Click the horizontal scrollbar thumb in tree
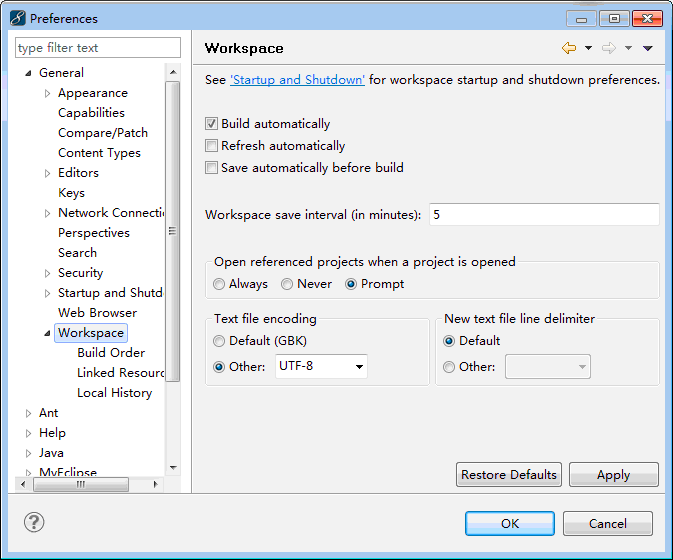 tap(81, 484)
